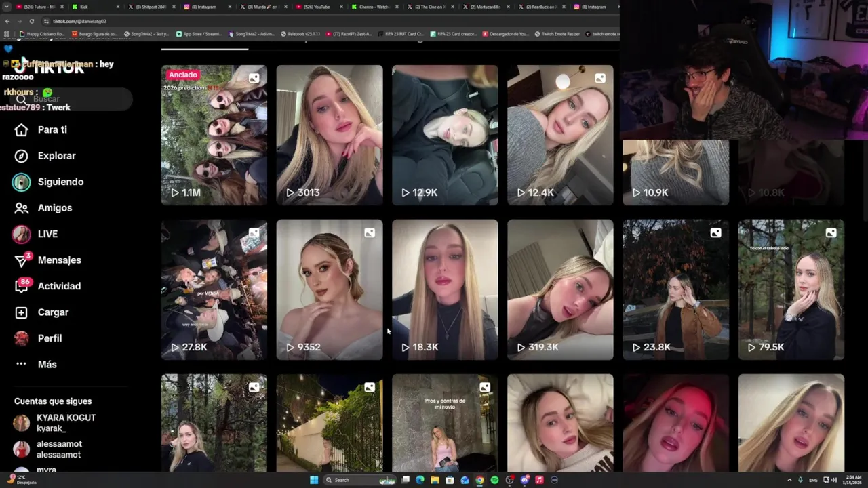Image resolution: width=868 pixels, height=488 pixels.
Task: Open the App Store / Streaml... bookmark
Action: click(x=199, y=34)
